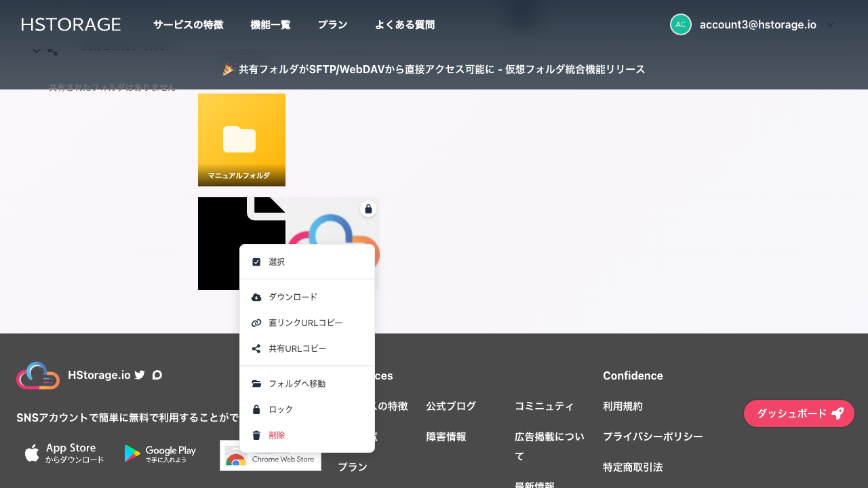Open the chat bubble icon in footer
The height and width of the screenshot is (488, 868).
[x=157, y=375]
